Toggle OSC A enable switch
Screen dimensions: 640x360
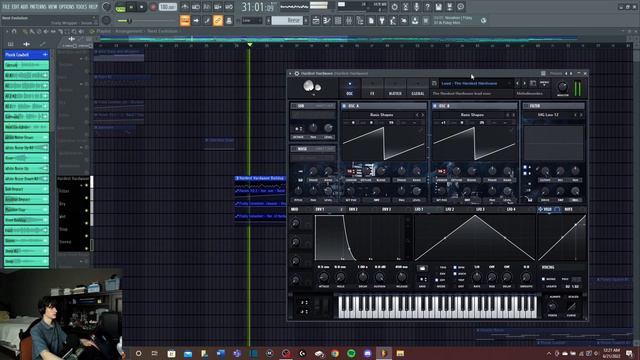pos(344,106)
